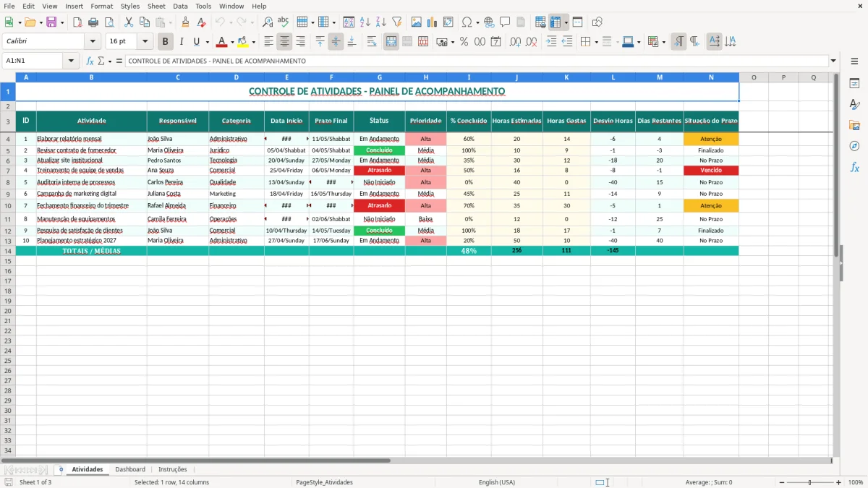
Task: Click the Find & Replace icon
Action: point(268,22)
